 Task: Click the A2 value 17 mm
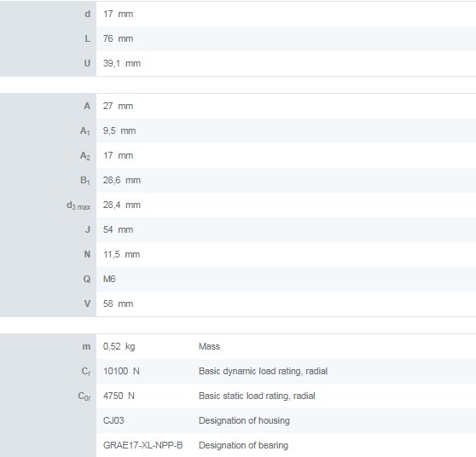click(118, 155)
